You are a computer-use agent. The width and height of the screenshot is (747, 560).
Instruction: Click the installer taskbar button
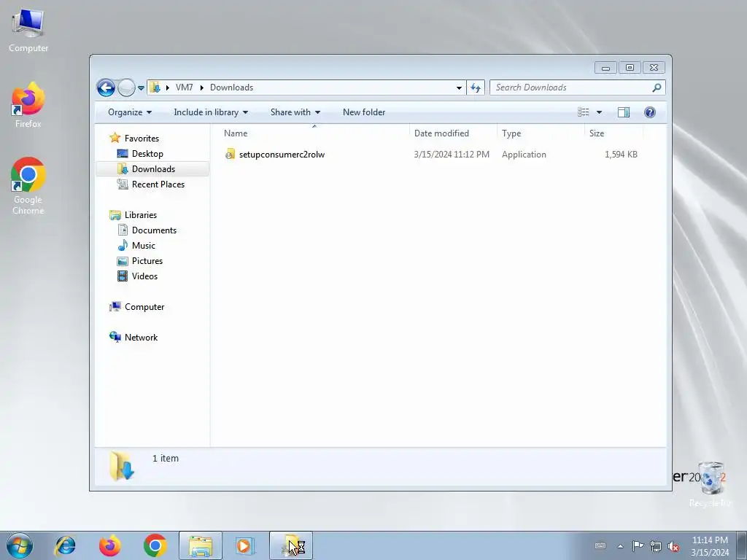click(x=291, y=545)
